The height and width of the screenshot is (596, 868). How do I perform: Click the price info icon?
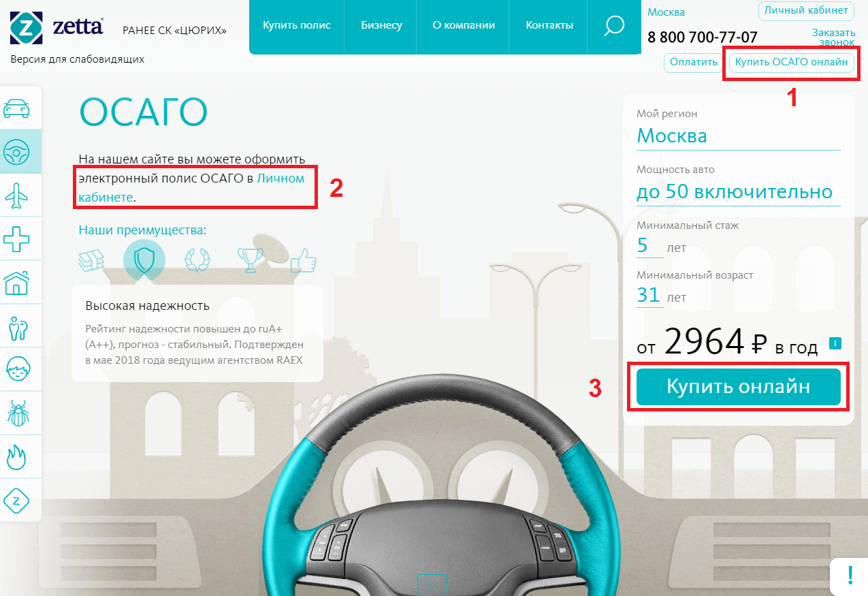835,342
